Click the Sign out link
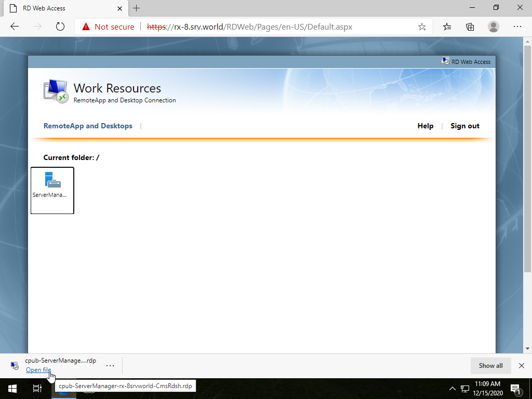Viewport: 532px width, 399px height. [x=465, y=126]
